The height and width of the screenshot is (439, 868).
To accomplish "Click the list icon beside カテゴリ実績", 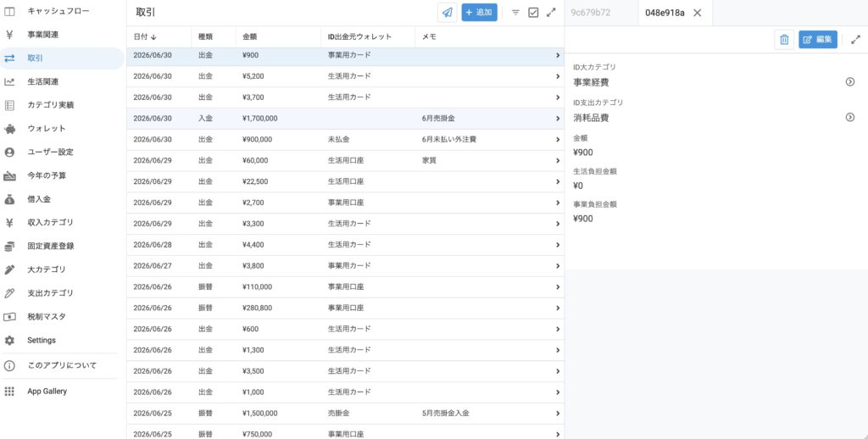I will pos(9,105).
